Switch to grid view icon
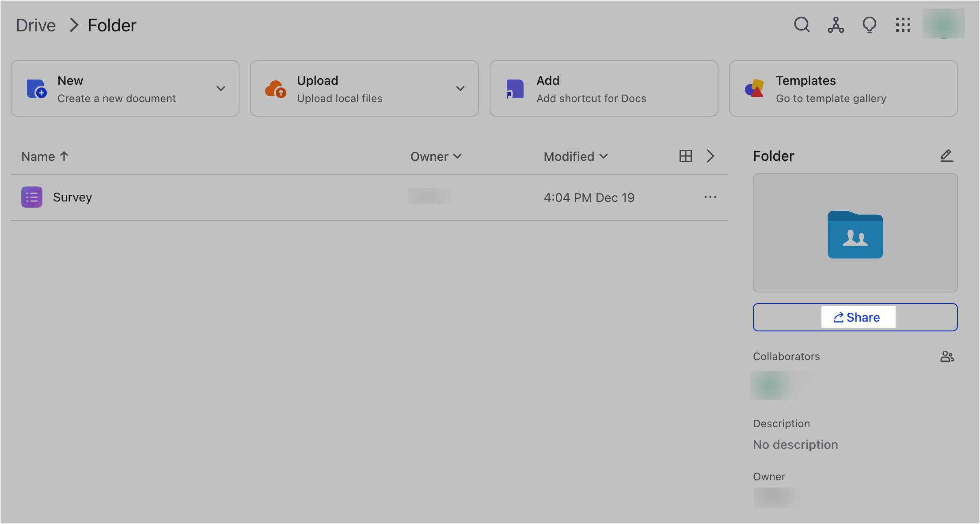The width and height of the screenshot is (980, 524). click(685, 156)
